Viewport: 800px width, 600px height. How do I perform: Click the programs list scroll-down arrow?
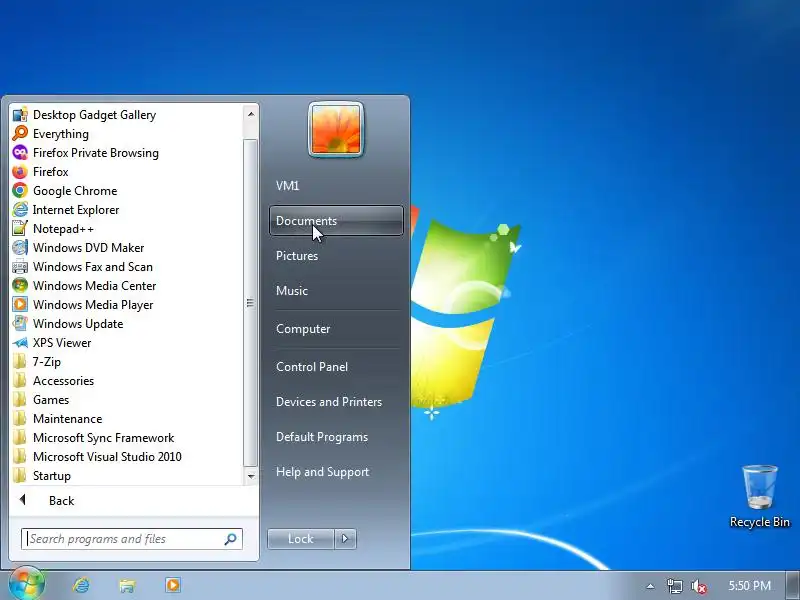pyautogui.click(x=251, y=476)
